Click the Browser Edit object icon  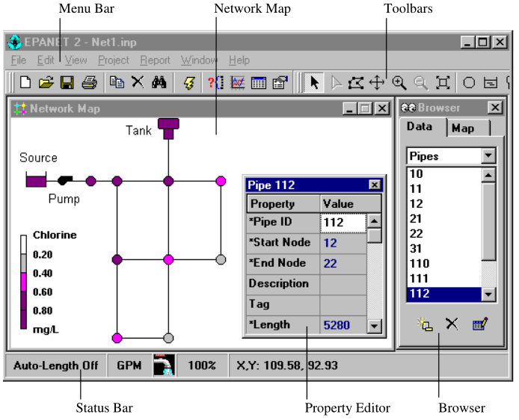[x=480, y=324]
